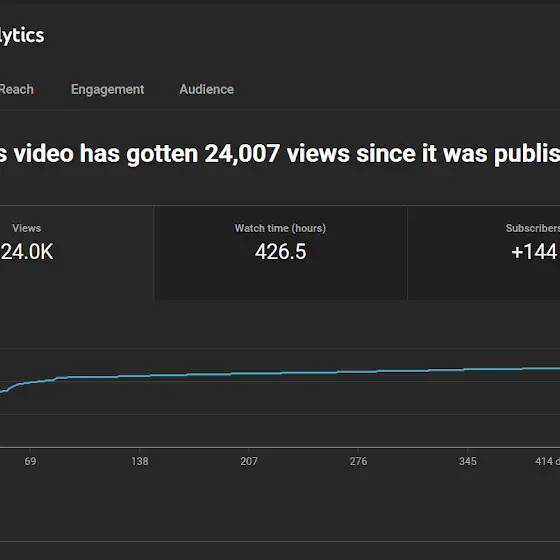The width and height of the screenshot is (560, 560).
Task: Click the rising blue curve near day 69
Action: (30, 382)
